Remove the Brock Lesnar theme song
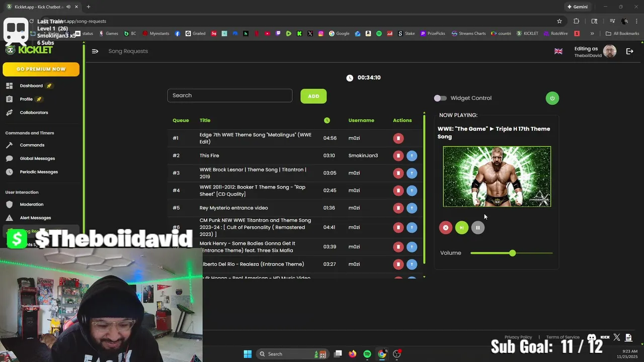This screenshot has width=644, height=362. [398, 173]
